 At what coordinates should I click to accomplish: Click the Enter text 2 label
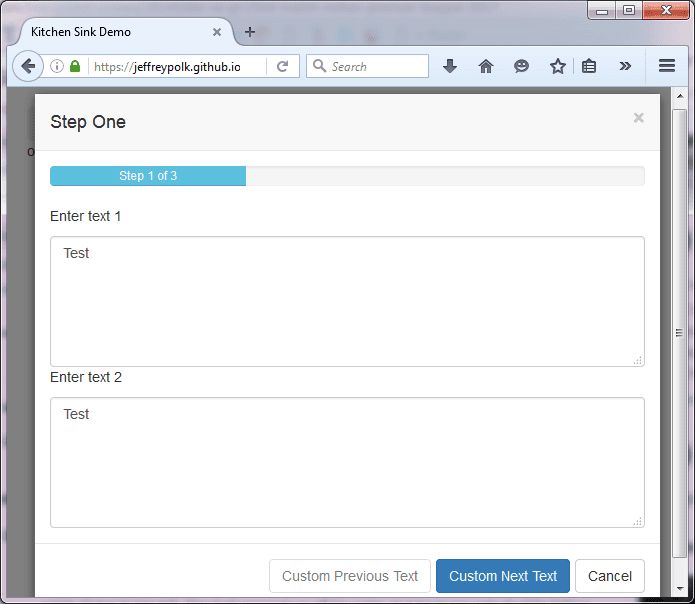86,377
